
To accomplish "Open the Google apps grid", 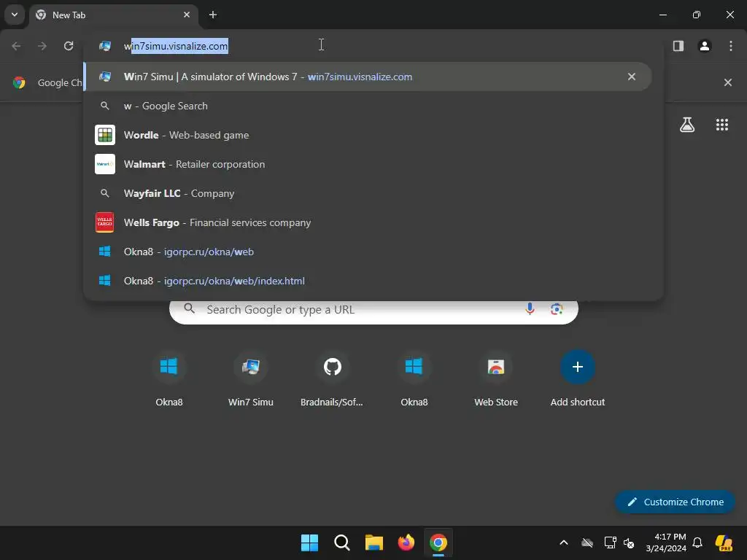I will 722,125.
